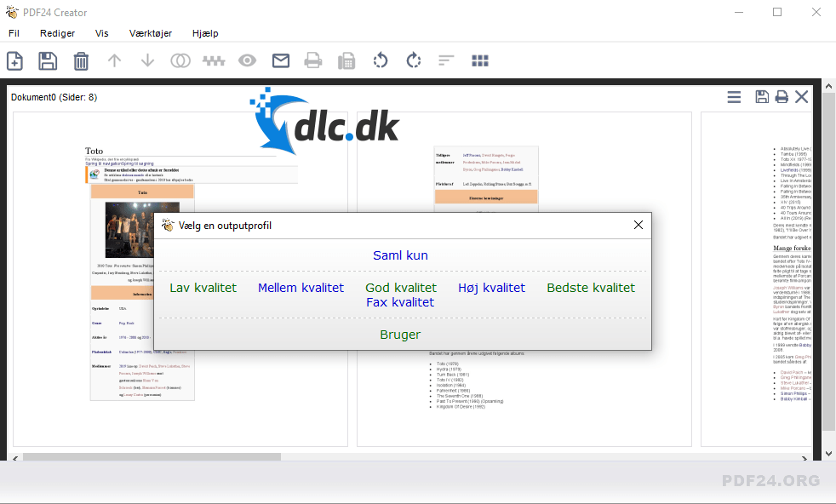
Task: Close Dokument0 with the panel X icon
Action: pyautogui.click(x=801, y=96)
